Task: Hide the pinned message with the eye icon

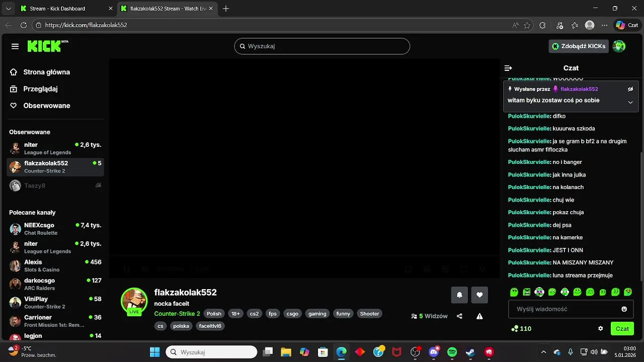Action: click(x=630, y=89)
